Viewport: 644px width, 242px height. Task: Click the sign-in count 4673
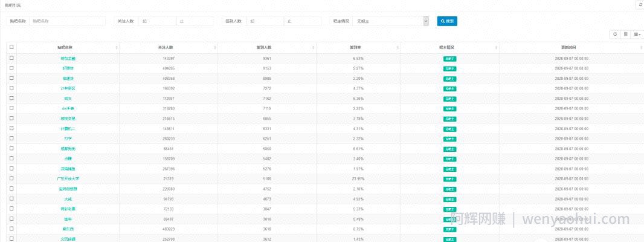pyautogui.click(x=267, y=199)
